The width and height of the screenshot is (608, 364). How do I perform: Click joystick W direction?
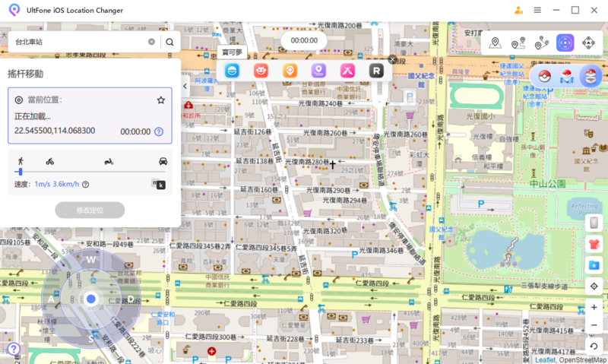90,260
